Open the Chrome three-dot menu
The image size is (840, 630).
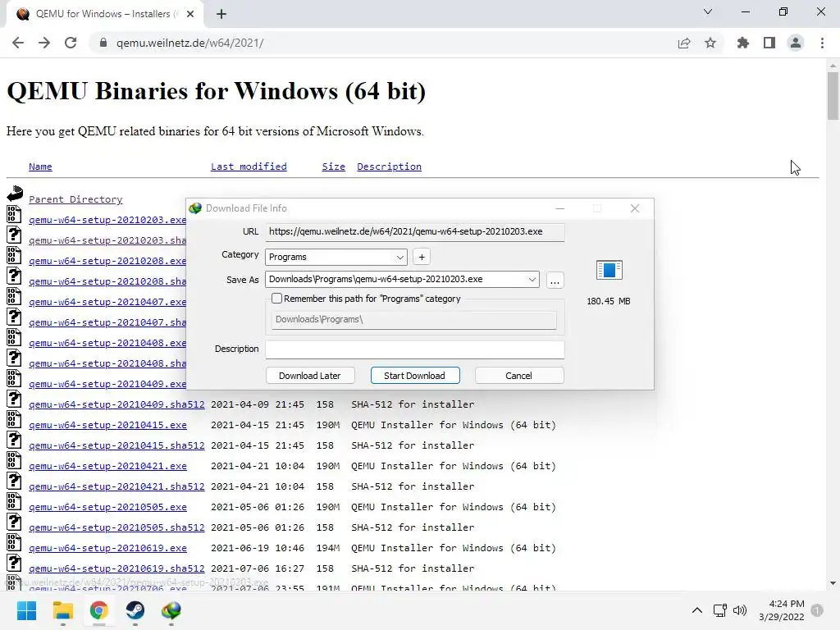(x=822, y=43)
